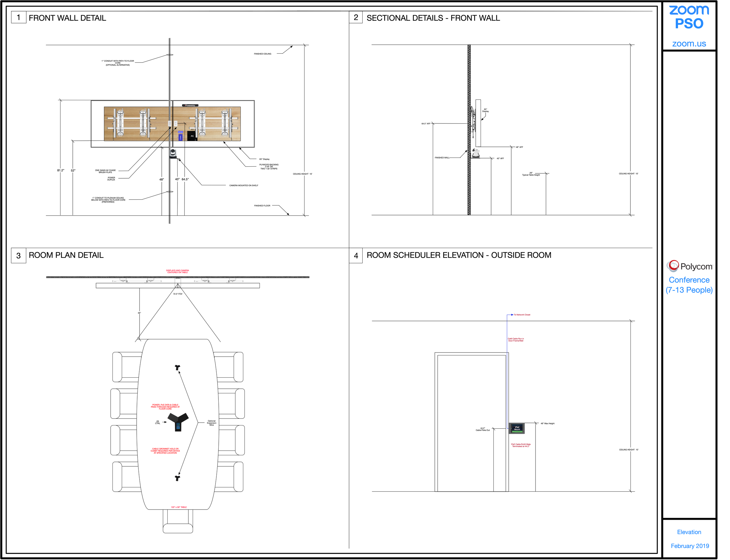Click the camera icon on the shelf in Sectional Details
The width and height of the screenshot is (730, 560).
click(x=476, y=153)
